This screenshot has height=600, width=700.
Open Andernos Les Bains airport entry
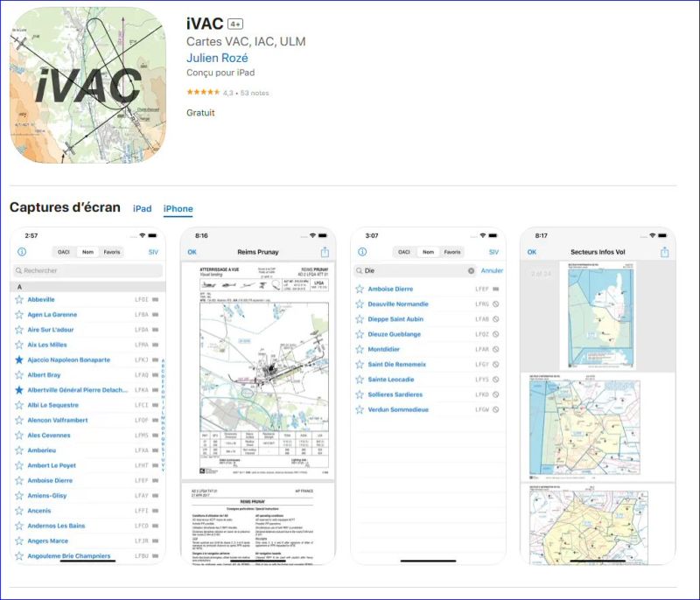(x=87, y=526)
